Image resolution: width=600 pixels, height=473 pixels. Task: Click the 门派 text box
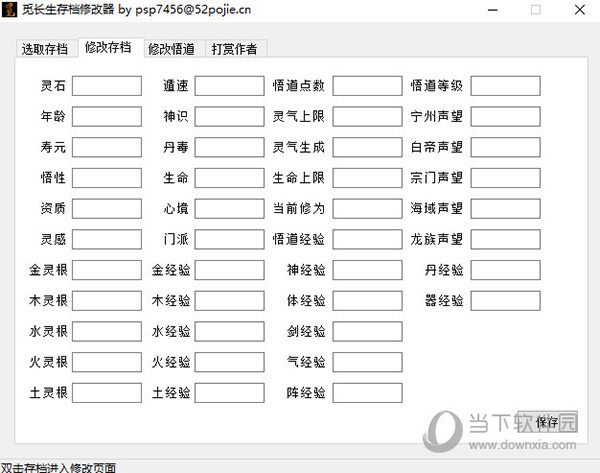pyautogui.click(x=229, y=239)
